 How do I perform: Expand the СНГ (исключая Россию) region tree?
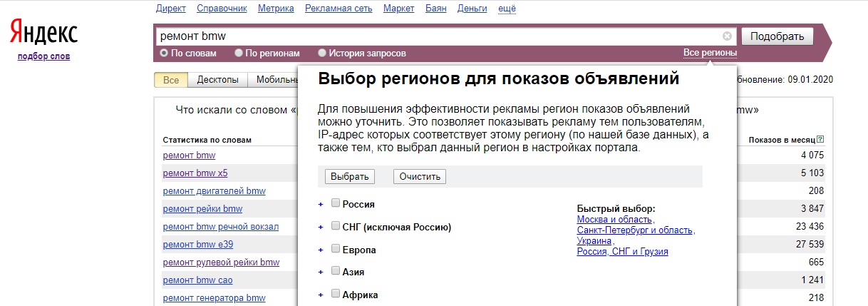pyautogui.click(x=321, y=227)
